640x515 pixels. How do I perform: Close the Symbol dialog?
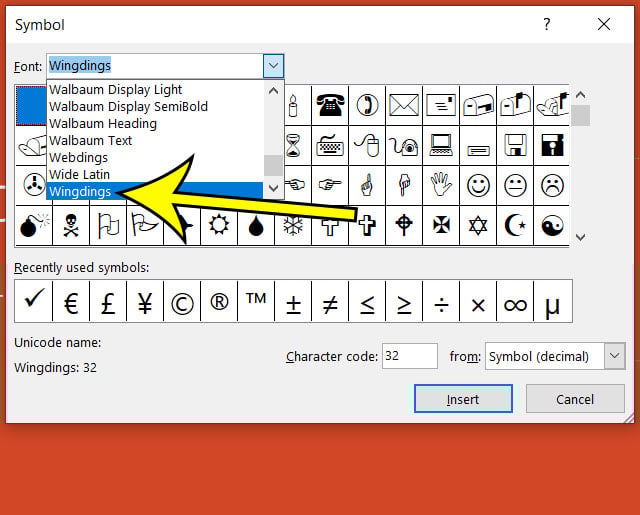coord(604,24)
